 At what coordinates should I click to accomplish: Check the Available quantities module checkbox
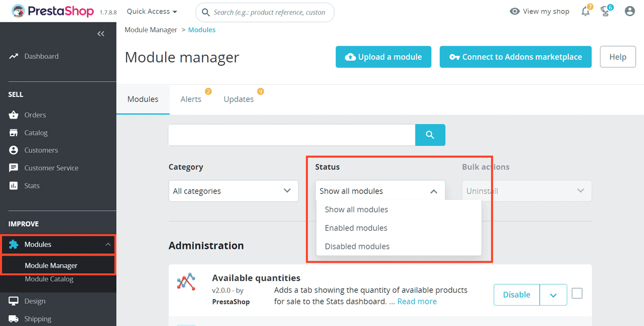coord(577,293)
